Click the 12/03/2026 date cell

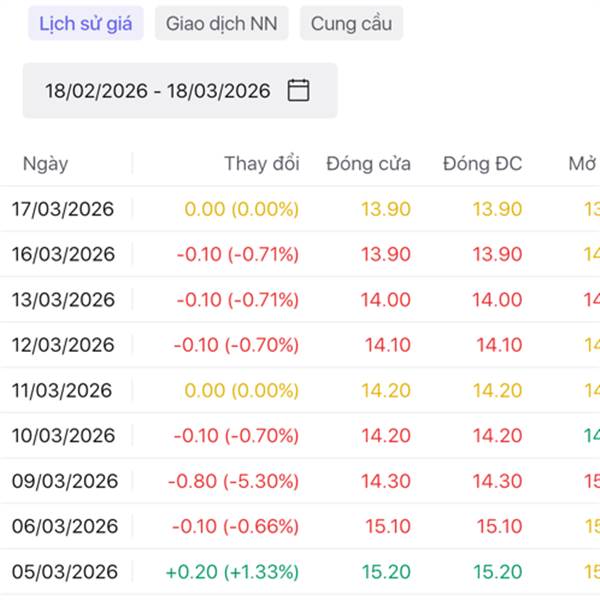coord(63,345)
